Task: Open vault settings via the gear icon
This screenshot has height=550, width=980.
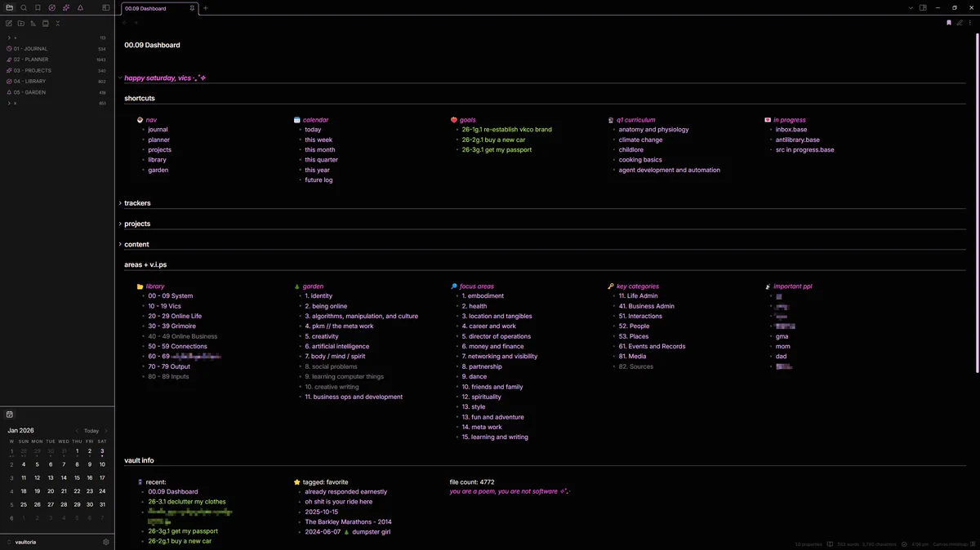Action: [x=105, y=541]
